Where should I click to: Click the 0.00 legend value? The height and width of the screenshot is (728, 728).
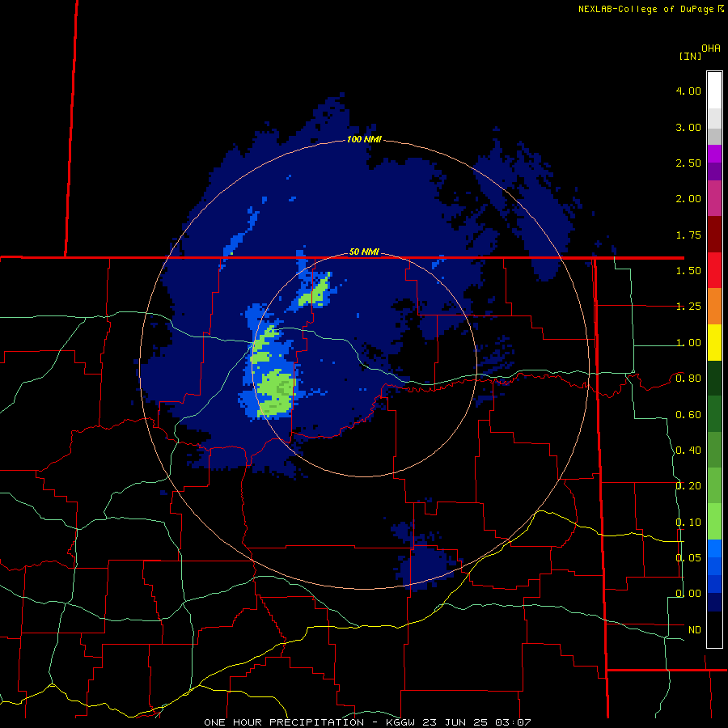[688, 594]
